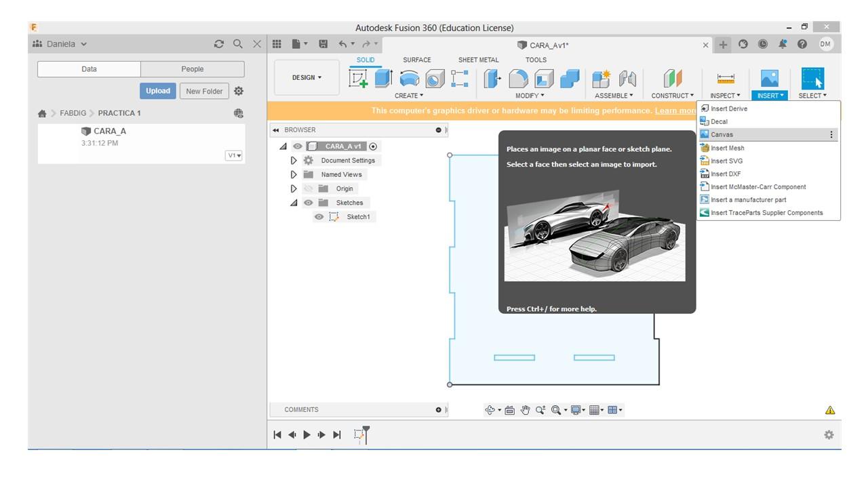868x488 pixels.
Task: Switch to the People tab
Action: 193,69
